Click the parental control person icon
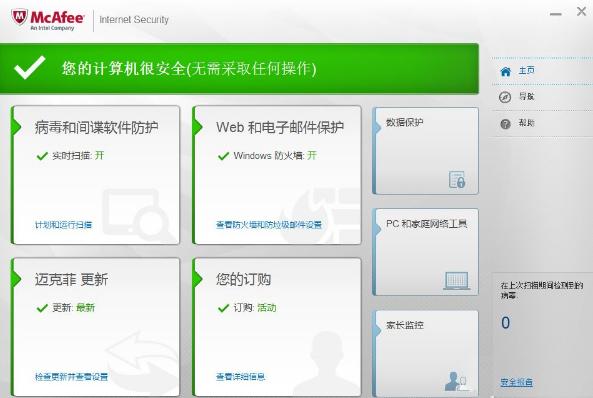593x398 pixels. (x=456, y=381)
